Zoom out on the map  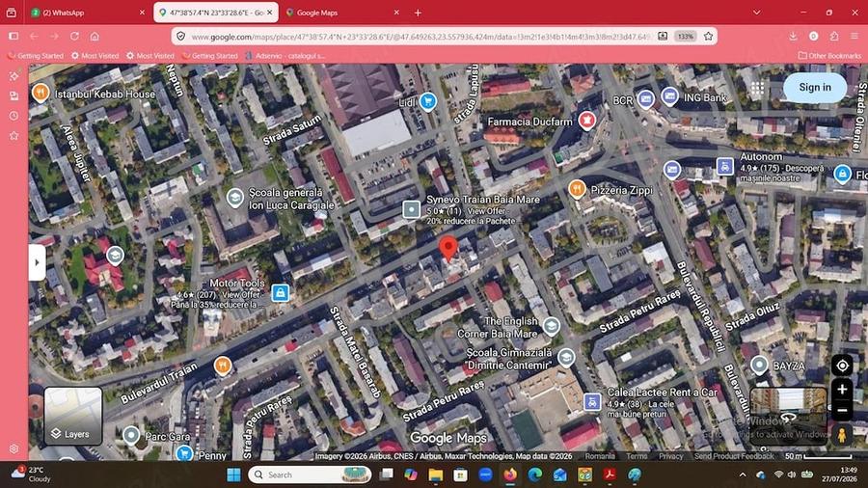[x=842, y=411]
